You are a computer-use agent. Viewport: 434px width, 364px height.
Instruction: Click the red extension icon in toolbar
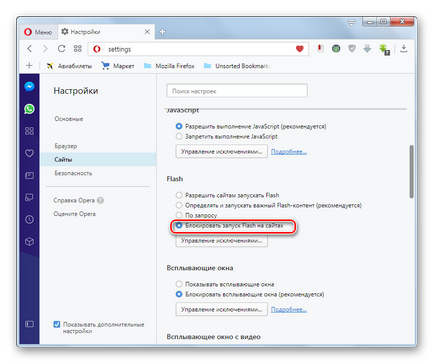[x=320, y=49]
